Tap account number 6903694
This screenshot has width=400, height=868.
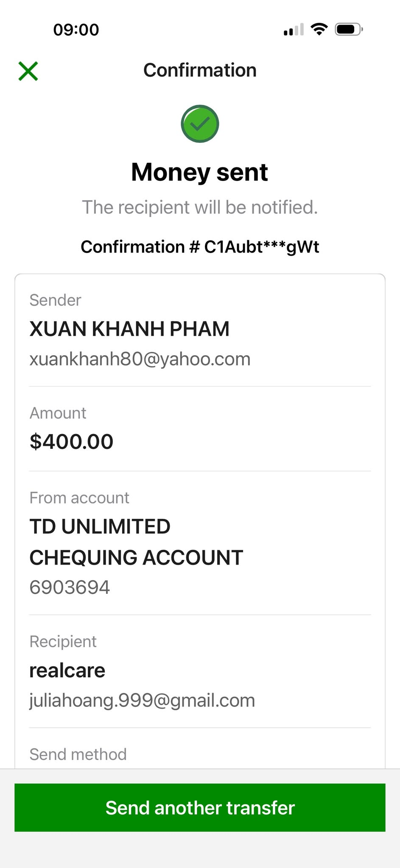click(x=70, y=587)
